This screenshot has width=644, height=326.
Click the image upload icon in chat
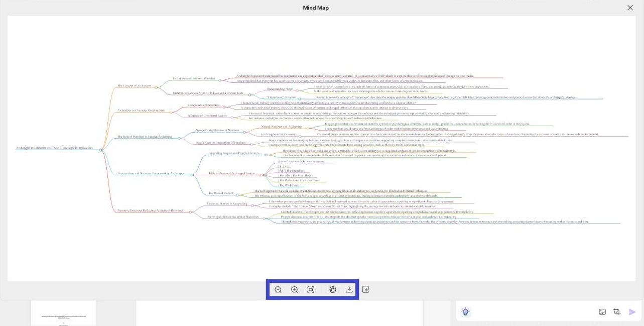click(x=602, y=312)
